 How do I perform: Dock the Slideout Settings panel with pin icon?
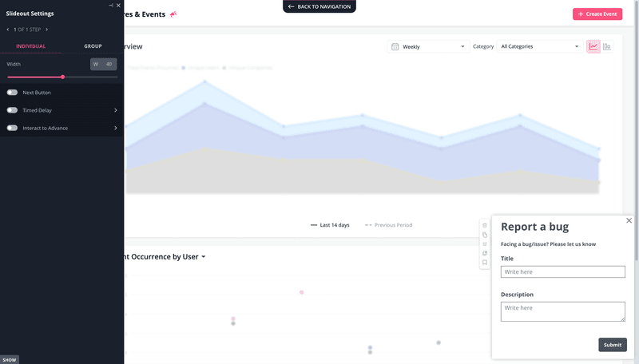111,6
